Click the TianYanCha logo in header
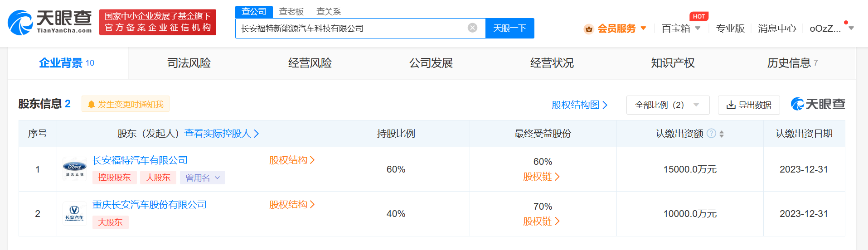 tap(50, 22)
